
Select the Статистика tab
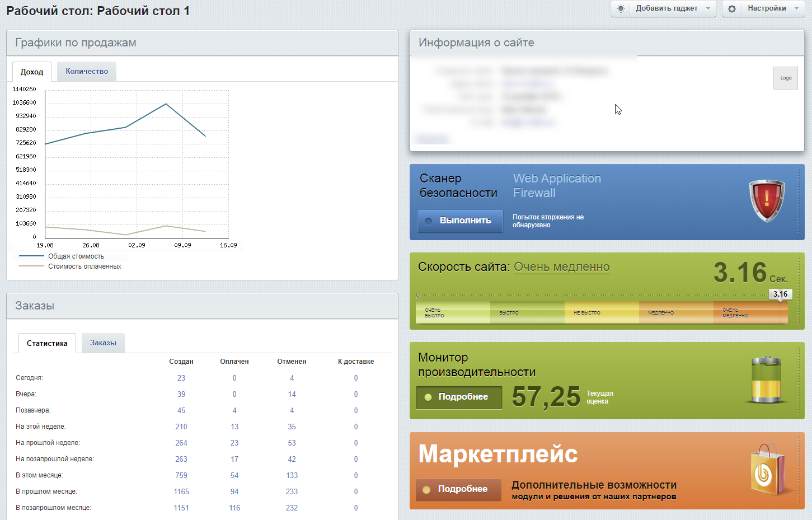(47, 343)
